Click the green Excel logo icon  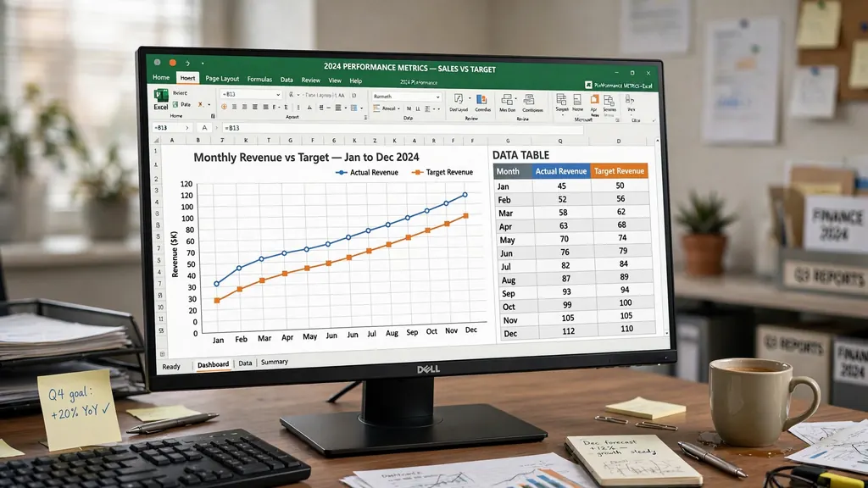[x=161, y=95]
